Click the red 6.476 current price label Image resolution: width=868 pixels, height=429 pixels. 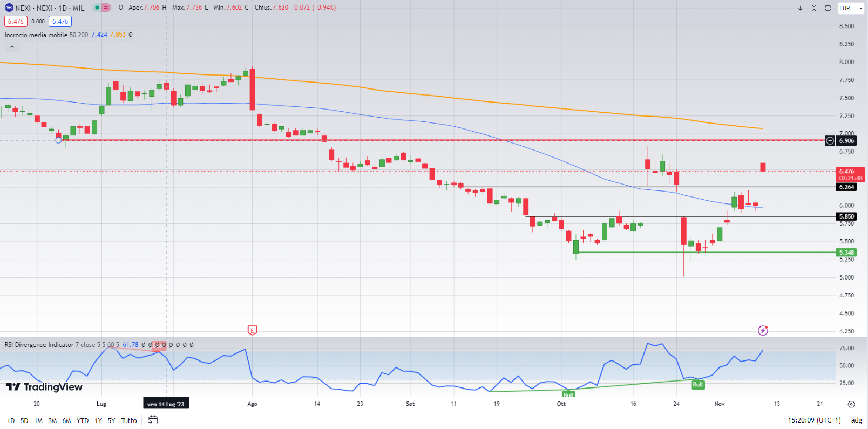[850, 174]
